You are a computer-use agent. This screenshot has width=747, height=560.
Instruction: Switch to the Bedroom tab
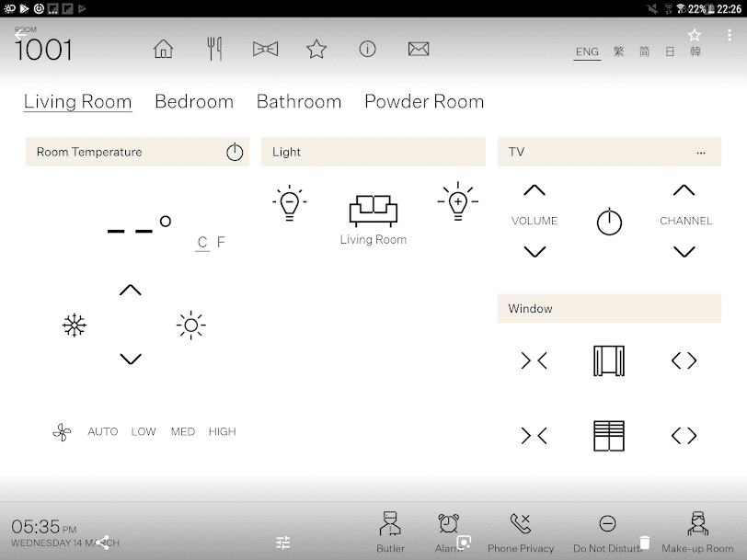click(x=194, y=101)
